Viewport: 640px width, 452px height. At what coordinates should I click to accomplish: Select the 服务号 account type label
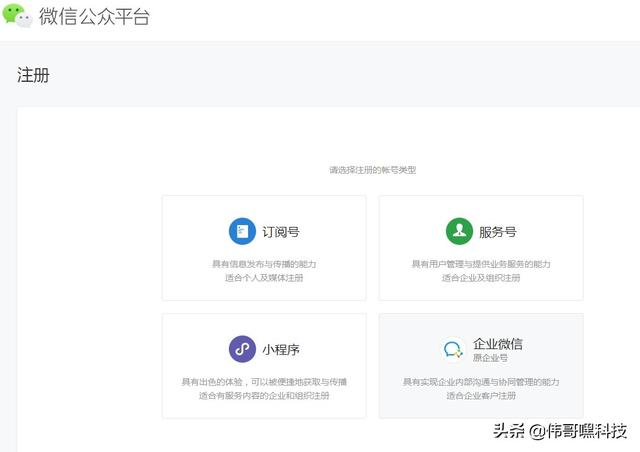(498, 232)
